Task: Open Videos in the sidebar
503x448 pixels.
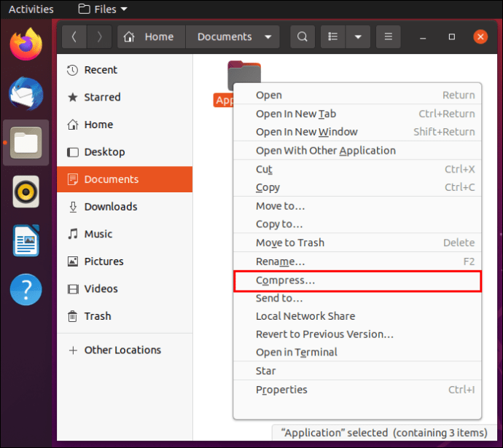Action: [x=125, y=288]
